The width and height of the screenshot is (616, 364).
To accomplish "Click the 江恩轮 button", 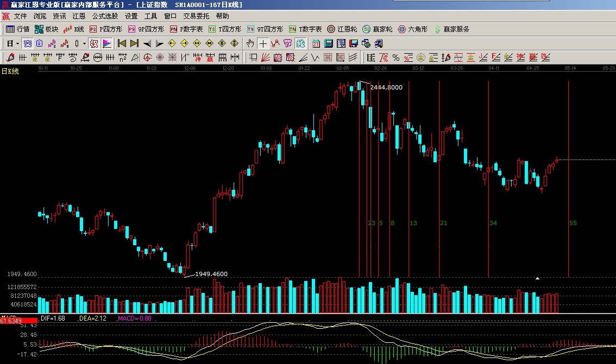I will click(342, 29).
